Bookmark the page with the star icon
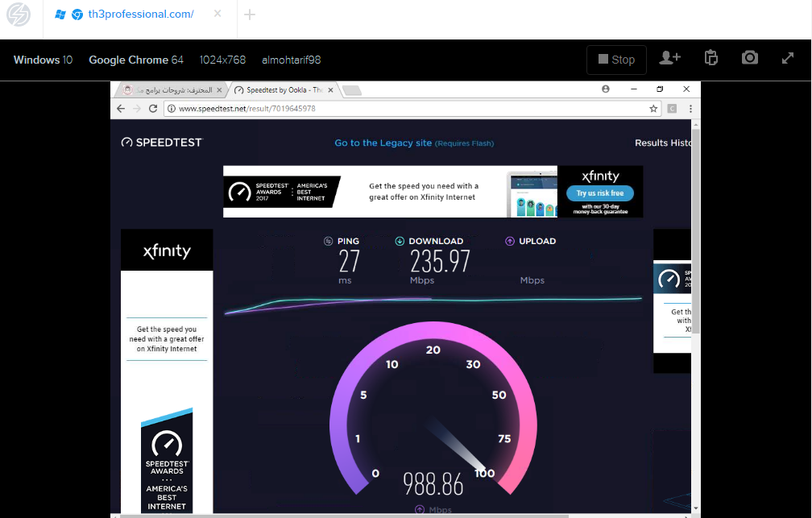This screenshot has height=518, width=812. tap(653, 108)
